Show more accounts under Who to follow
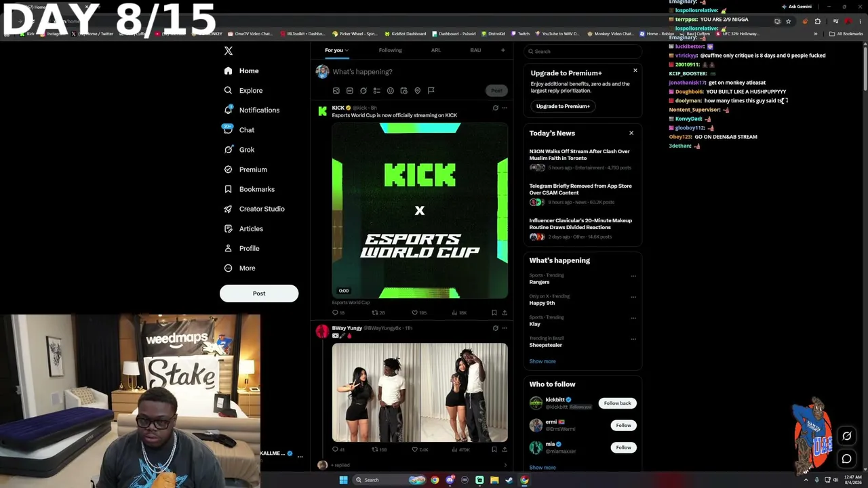 [542, 468]
